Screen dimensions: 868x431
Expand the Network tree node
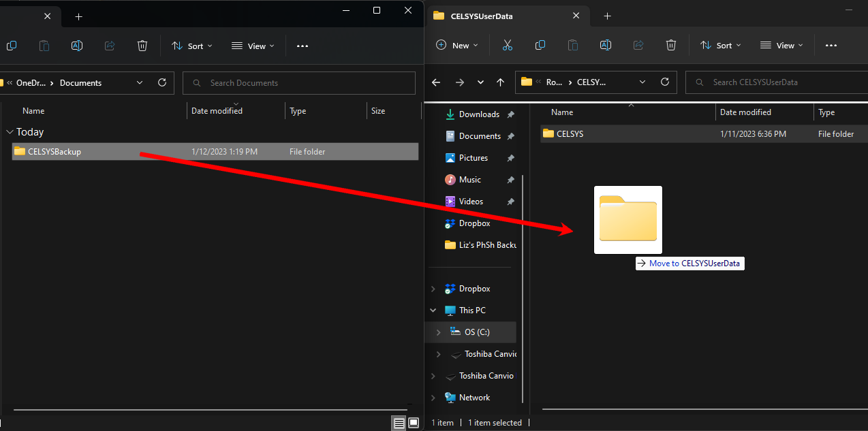tap(433, 398)
